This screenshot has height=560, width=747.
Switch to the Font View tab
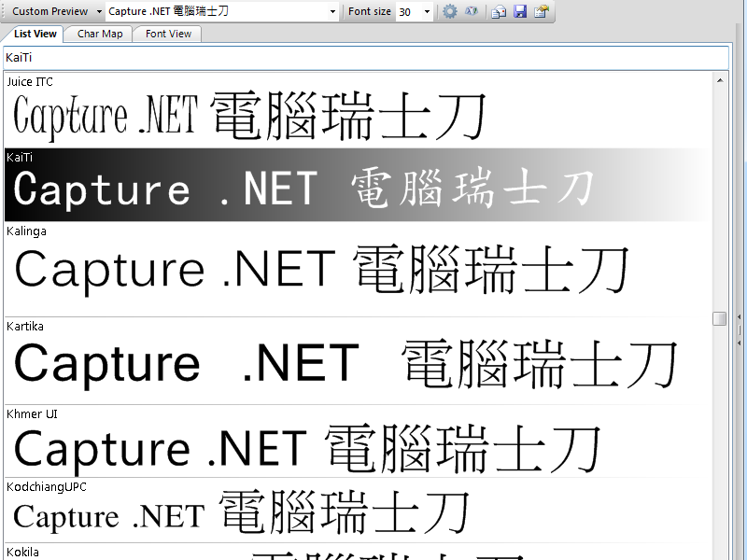[168, 34]
